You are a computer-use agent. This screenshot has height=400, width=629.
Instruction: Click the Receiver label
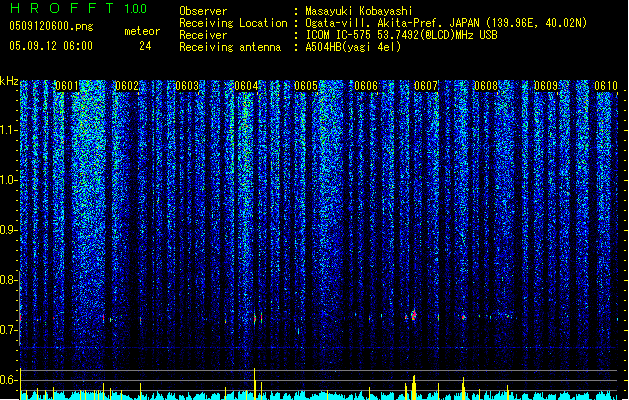click(203, 35)
